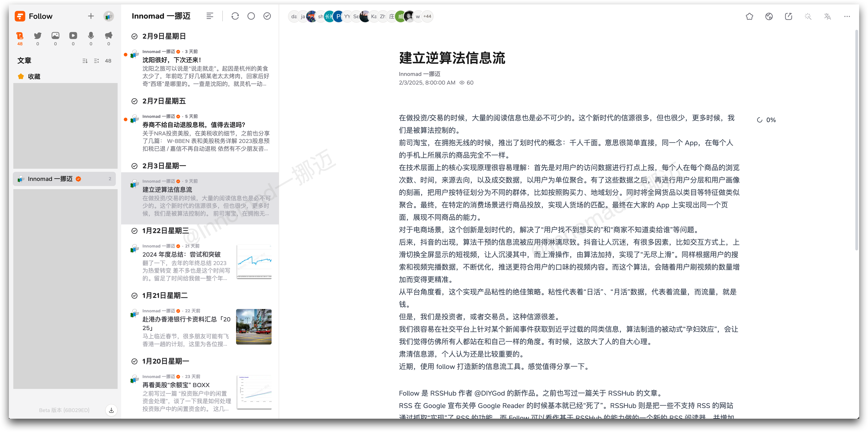Click the Innomad 一挪迈 author name under title

point(420,74)
